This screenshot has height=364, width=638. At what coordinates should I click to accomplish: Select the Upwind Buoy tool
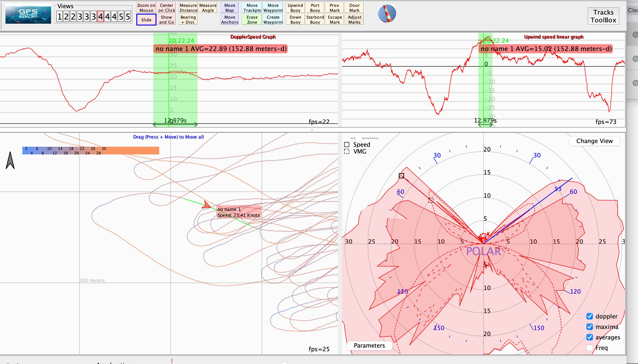295,8
